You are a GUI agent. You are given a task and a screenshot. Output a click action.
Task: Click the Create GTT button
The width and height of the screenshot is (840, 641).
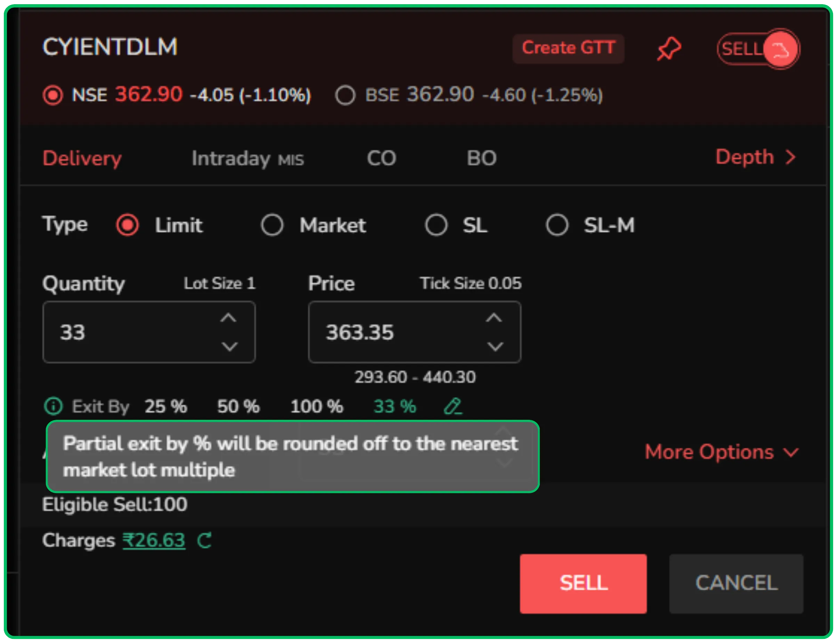click(x=569, y=48)
